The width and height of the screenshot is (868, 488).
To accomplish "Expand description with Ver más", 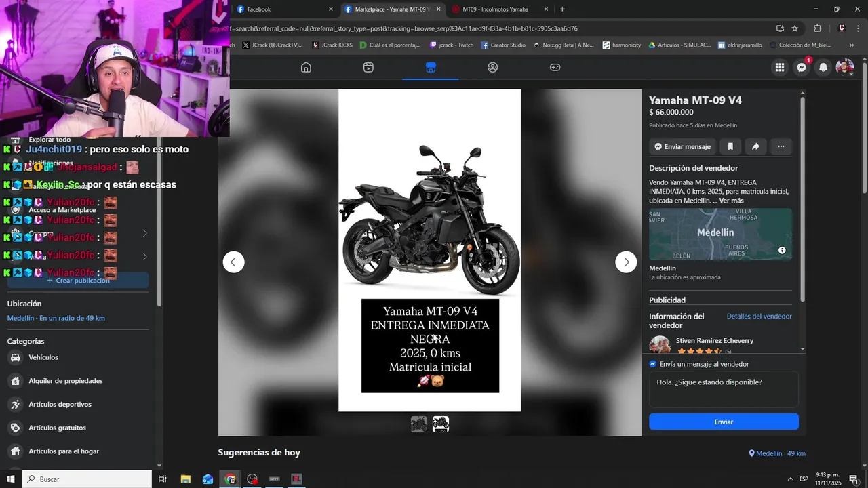I will (731, 201).
